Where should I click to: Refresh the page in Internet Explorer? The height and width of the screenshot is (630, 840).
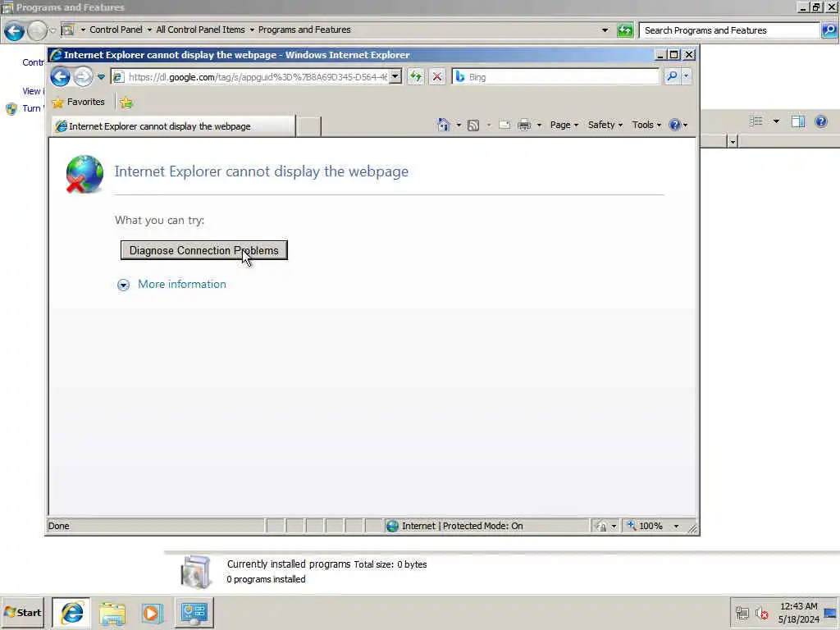(x=416, y=76)
